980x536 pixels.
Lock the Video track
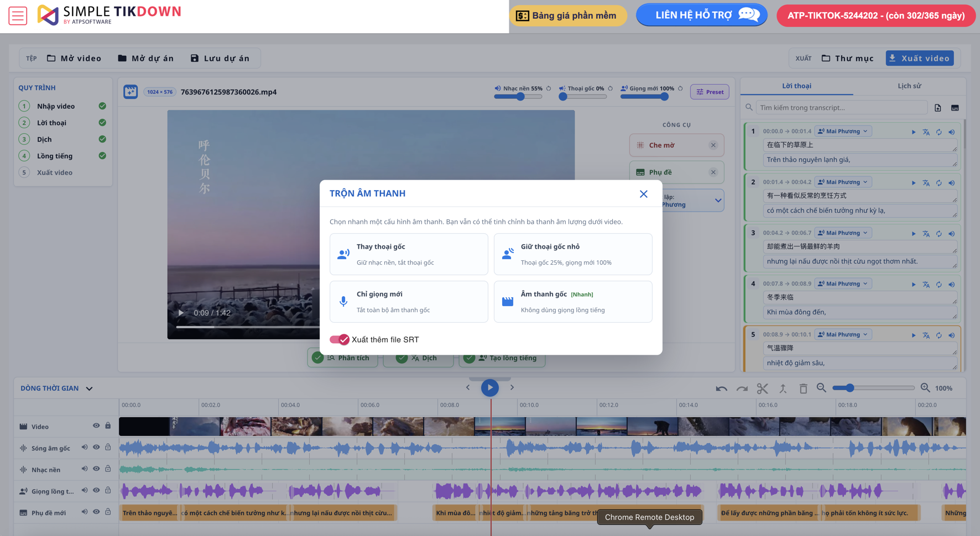click(108, 425)
